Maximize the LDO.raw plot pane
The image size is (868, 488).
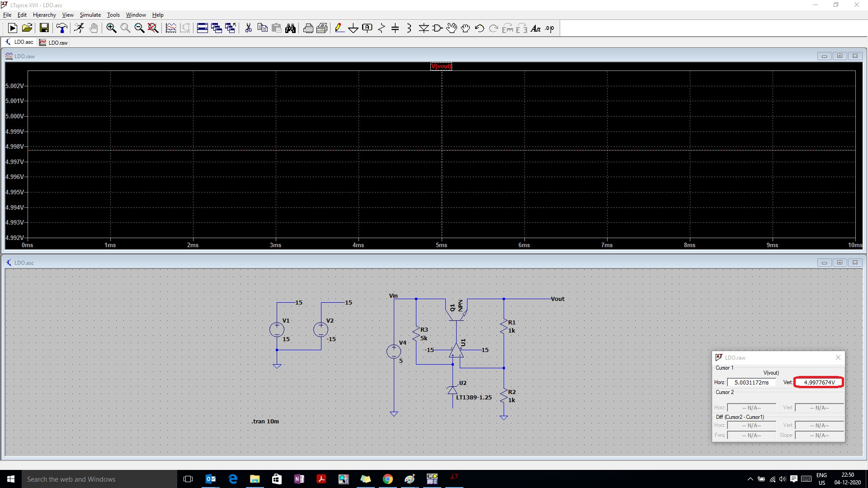point(840,56)
